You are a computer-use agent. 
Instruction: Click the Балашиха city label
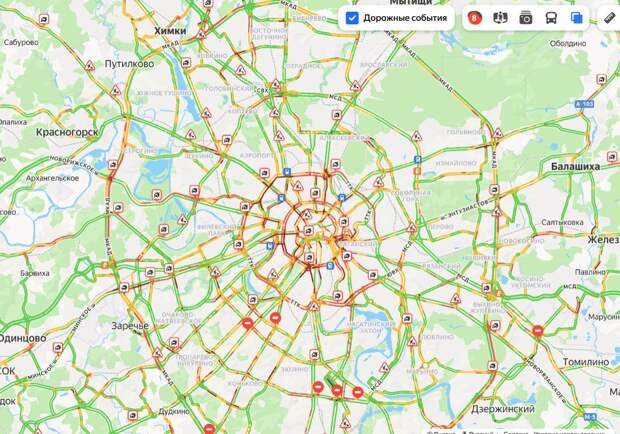575,166
